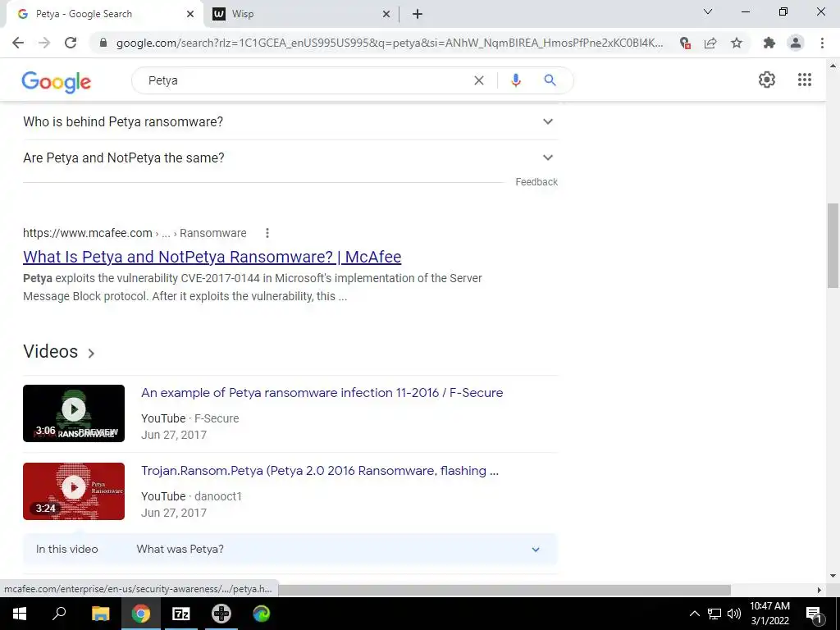Screen dimensions: 840x630
Task: Open the Google apps grid
Action: [x=804, y=80]
